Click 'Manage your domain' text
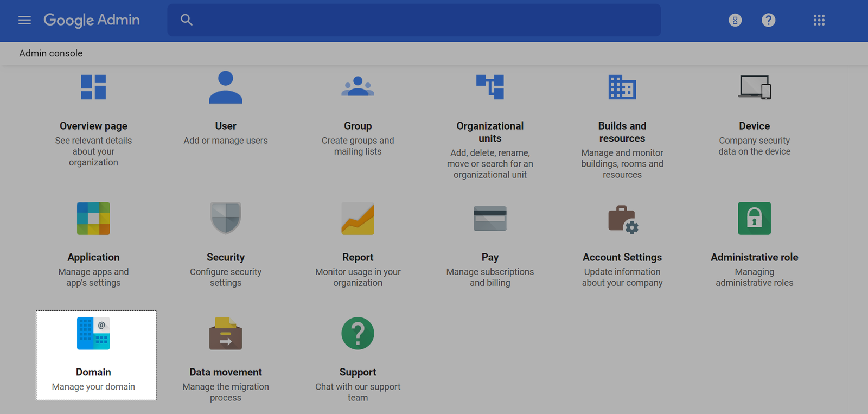This screenshot has height=414, width=868. pyautogui.click(x=93, y=387)
